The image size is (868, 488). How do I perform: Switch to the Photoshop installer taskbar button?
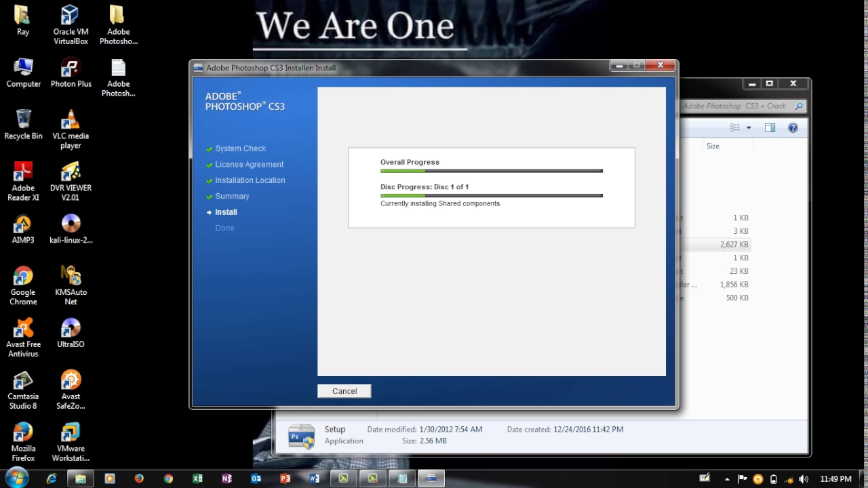(x=431, y=479)
